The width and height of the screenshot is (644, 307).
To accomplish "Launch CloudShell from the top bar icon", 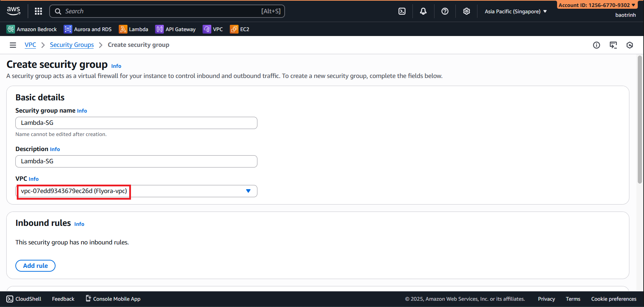I will 402,11.
